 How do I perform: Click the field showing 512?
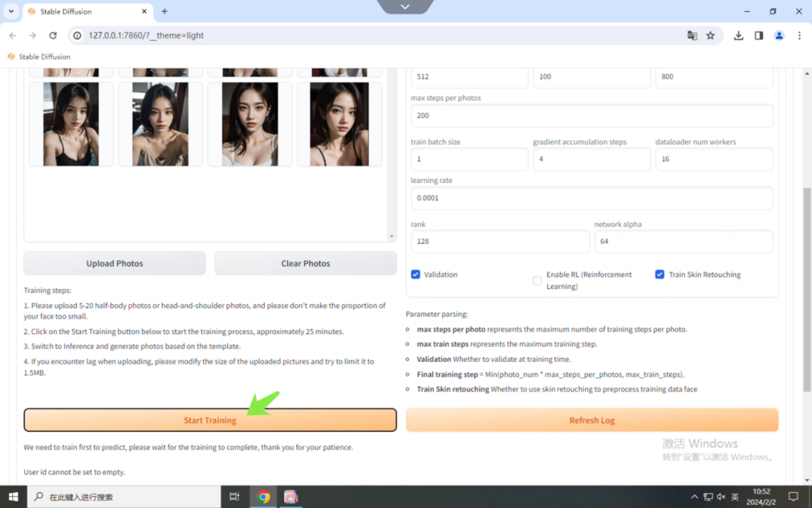(x=470, y=77)
